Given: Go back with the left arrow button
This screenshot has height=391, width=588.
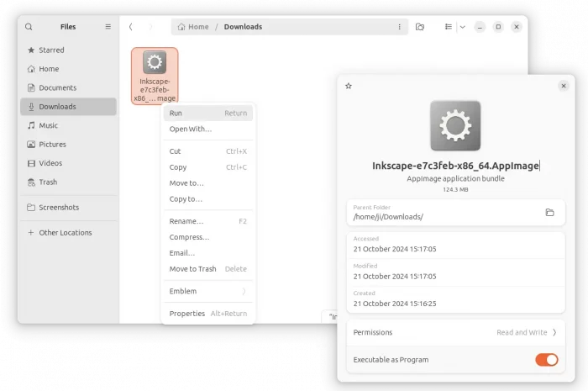Looking at the screenshot, I should [130, 27].
